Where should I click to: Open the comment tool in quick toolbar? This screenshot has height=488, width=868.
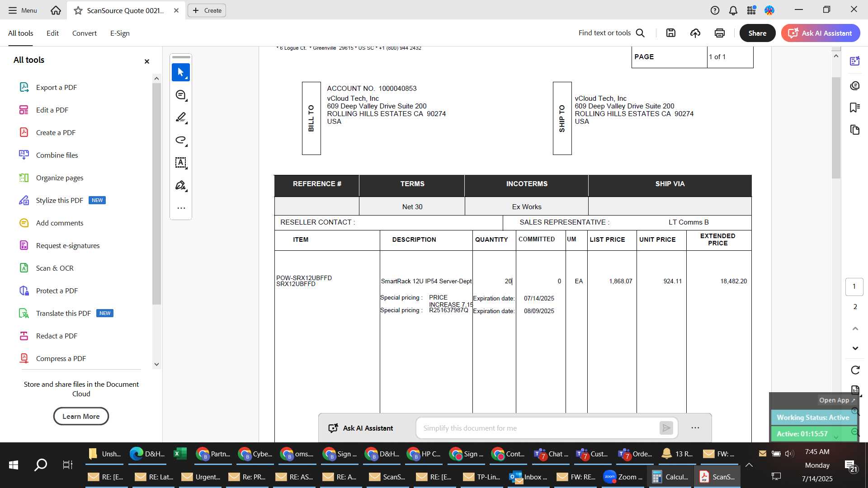click(x=181, y=95)
